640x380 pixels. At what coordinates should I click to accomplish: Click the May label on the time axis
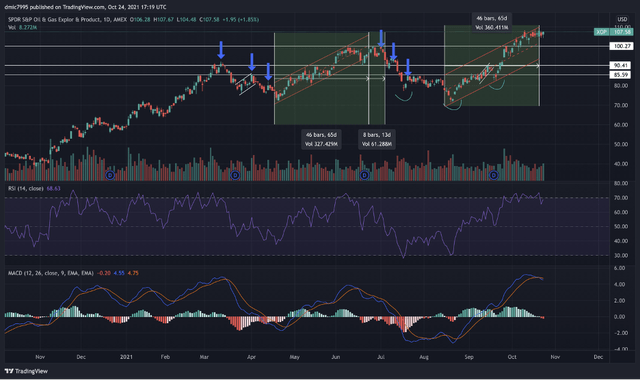295,357
